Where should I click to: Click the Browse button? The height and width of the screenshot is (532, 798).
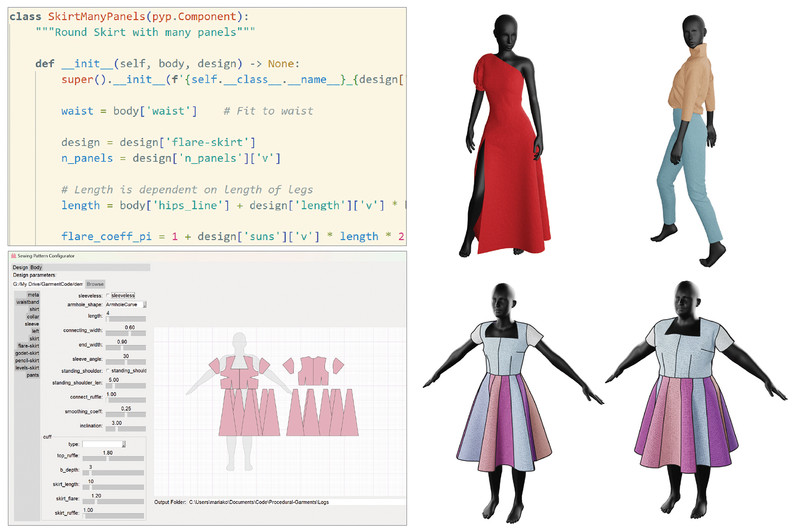pyautogui.click(x=95, y=284)
